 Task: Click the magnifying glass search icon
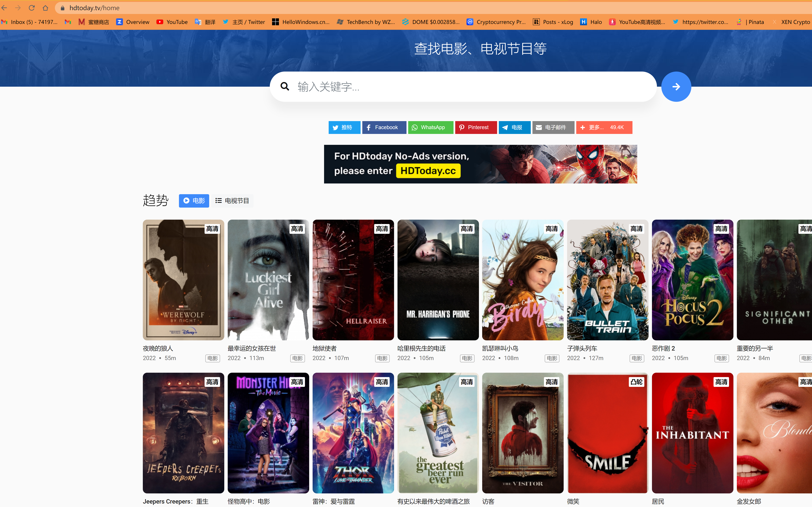point(284,86)
